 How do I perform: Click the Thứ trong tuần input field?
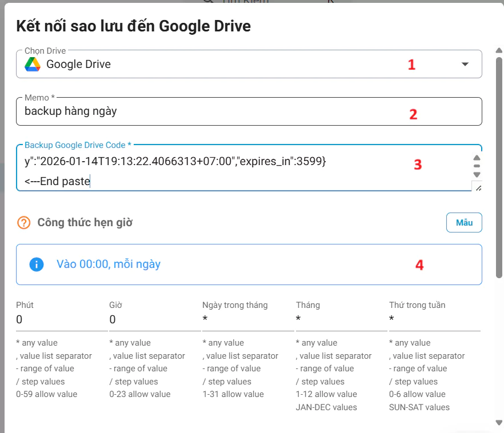(x=434, y=320)
